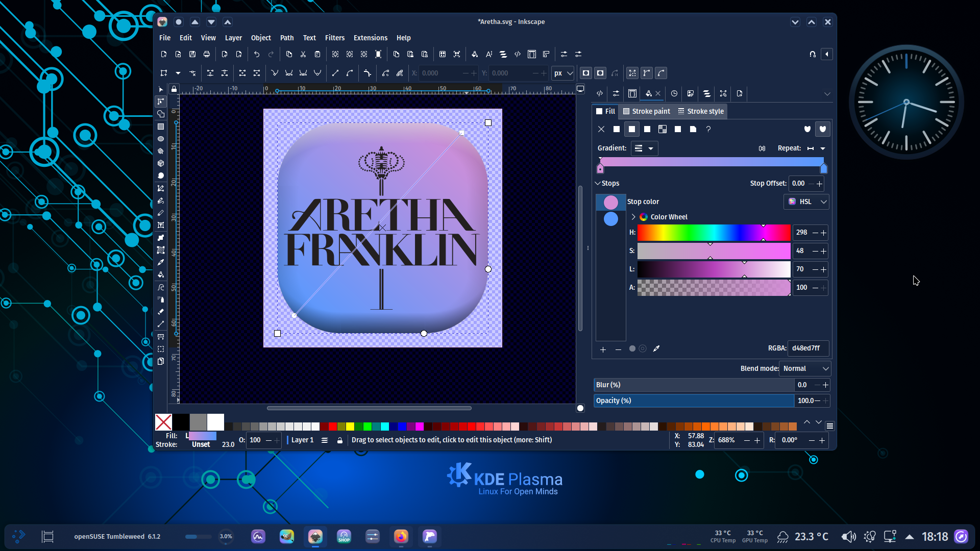Viewport: 980px width, 551px height.
Task: Open the HSL color mode dropdown
Action: (x=806, y=202)
